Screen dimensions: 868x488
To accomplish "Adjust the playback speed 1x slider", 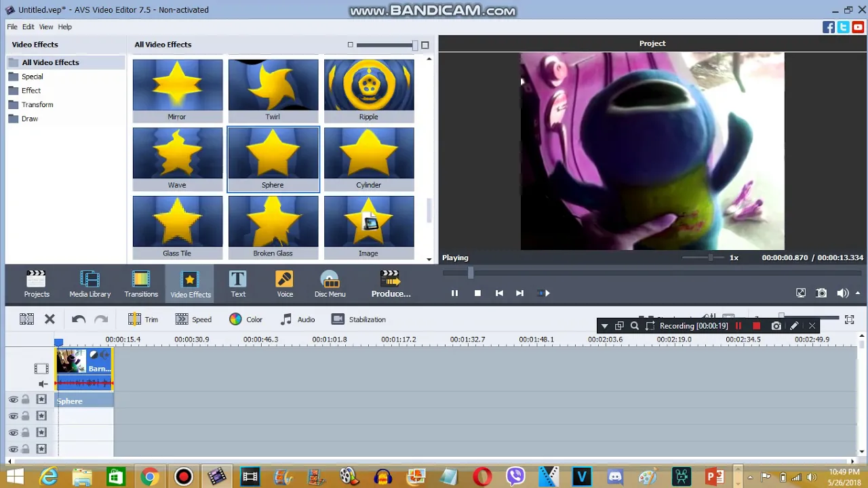I will coord(710,258).
